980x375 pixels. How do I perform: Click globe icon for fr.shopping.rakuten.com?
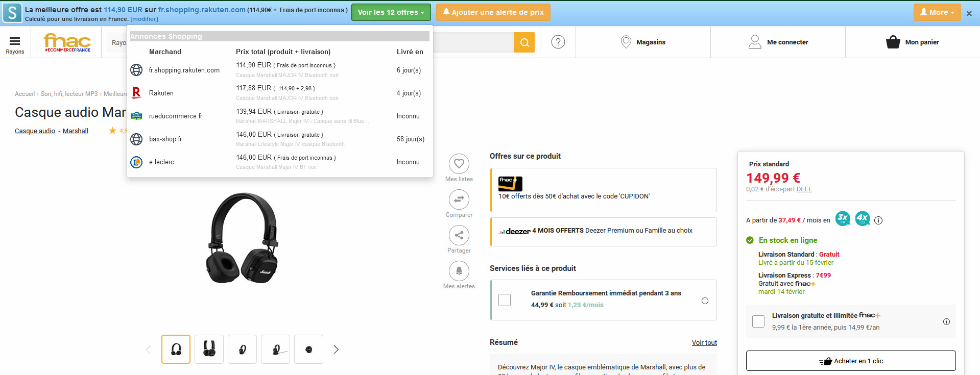(136, 70)
